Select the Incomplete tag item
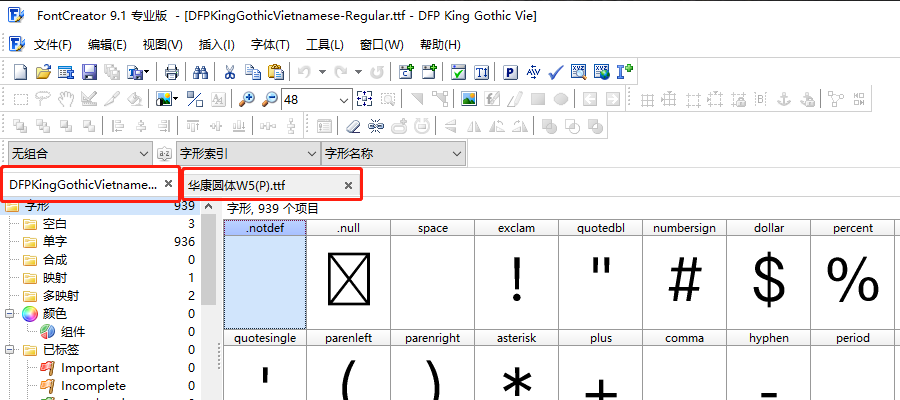The width and height of the screenshot is (900, 400). [x=93, y=386]
